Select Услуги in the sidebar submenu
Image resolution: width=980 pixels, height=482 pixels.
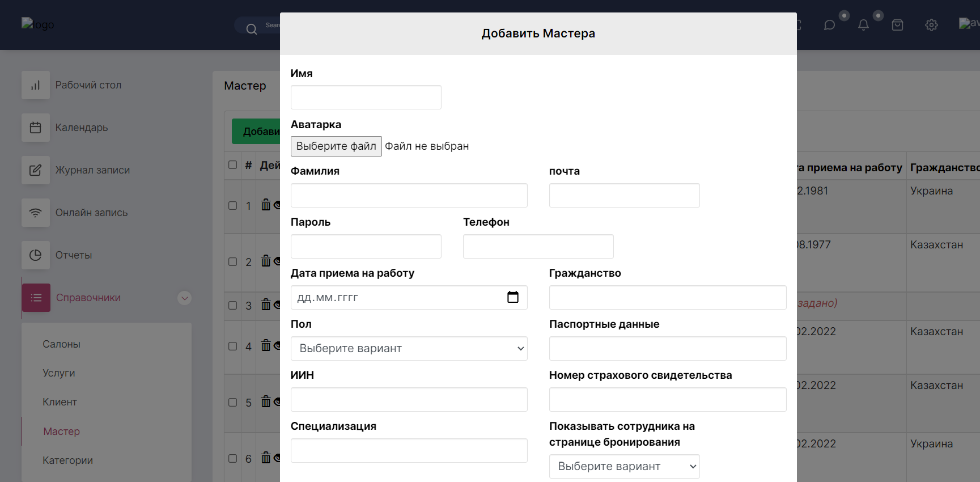[x=59, y=373]
